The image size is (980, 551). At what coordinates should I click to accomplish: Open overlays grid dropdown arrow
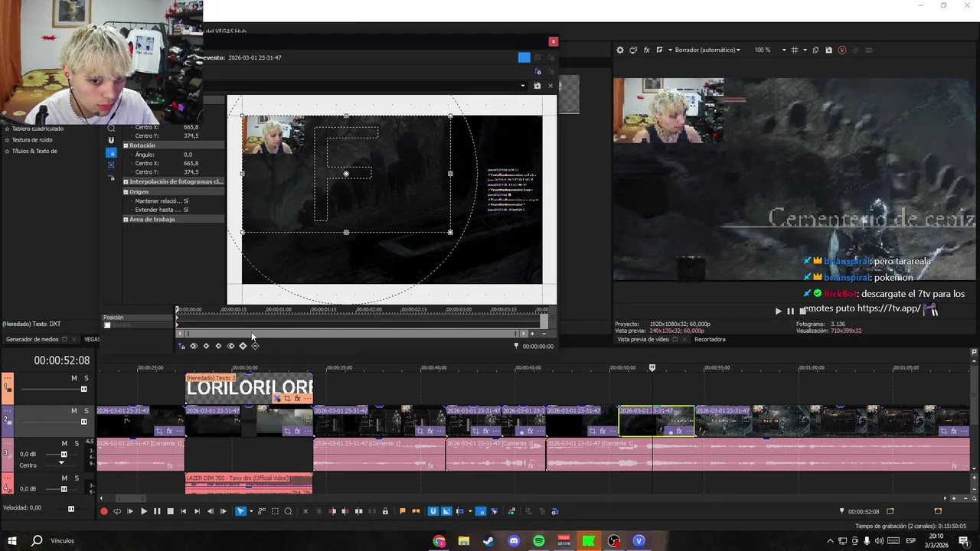tap(804, 50)
